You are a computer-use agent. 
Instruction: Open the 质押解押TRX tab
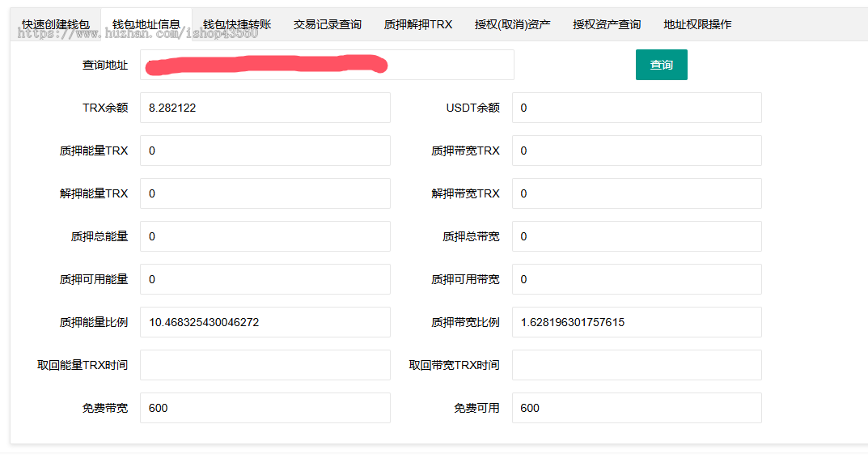(418, 24)
